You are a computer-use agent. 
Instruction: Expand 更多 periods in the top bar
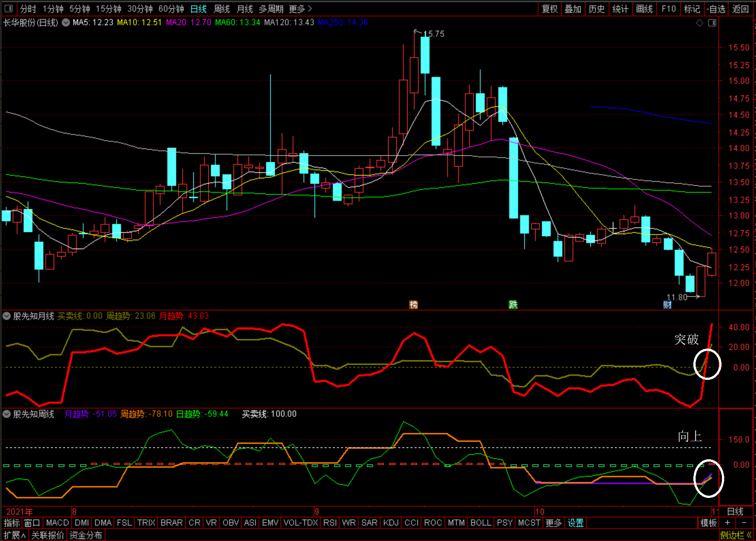pyautogui.click(x=300, y=9)
